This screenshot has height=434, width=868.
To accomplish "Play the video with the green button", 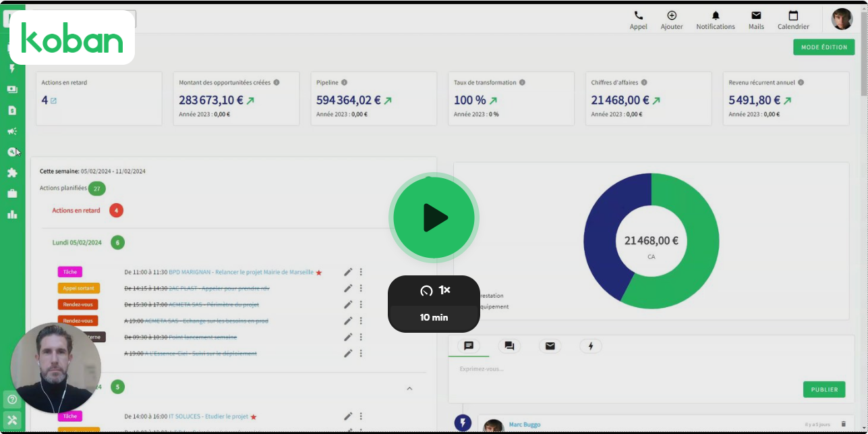I will pyautogui.click(x=434, y=217).
